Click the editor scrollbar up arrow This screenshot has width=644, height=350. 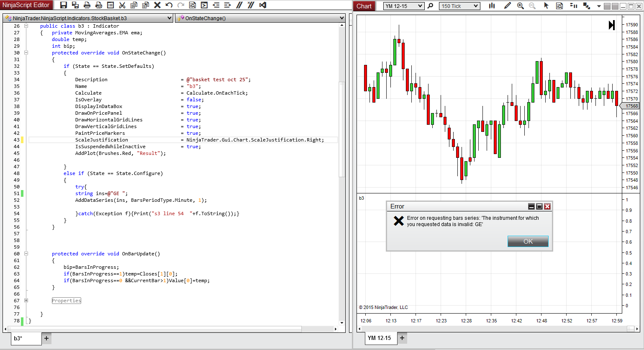pos(342,26)
